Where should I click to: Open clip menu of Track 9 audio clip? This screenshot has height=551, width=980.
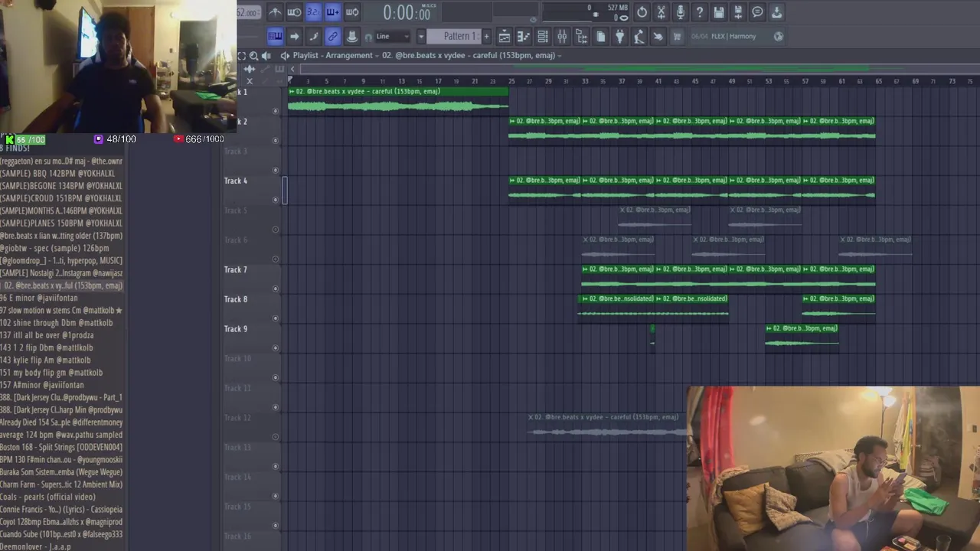769,328
